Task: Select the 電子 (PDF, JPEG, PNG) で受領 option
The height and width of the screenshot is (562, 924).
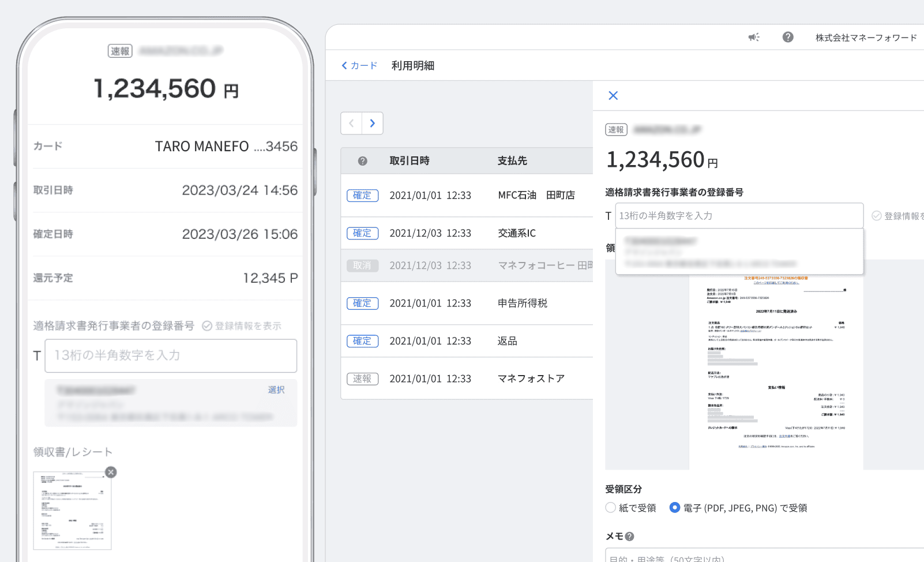Action: tap(674, 508)
